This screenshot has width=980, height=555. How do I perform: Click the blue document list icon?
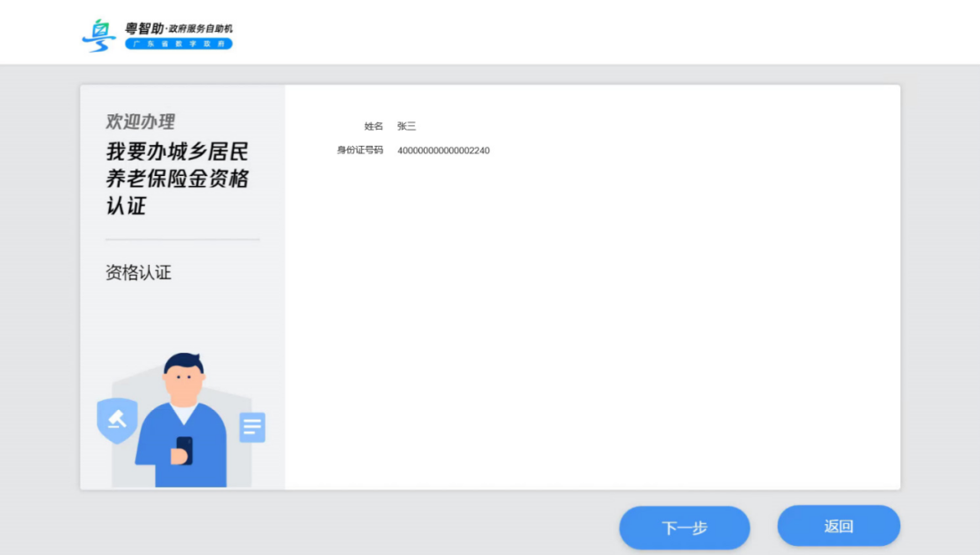tap(250, 425)
